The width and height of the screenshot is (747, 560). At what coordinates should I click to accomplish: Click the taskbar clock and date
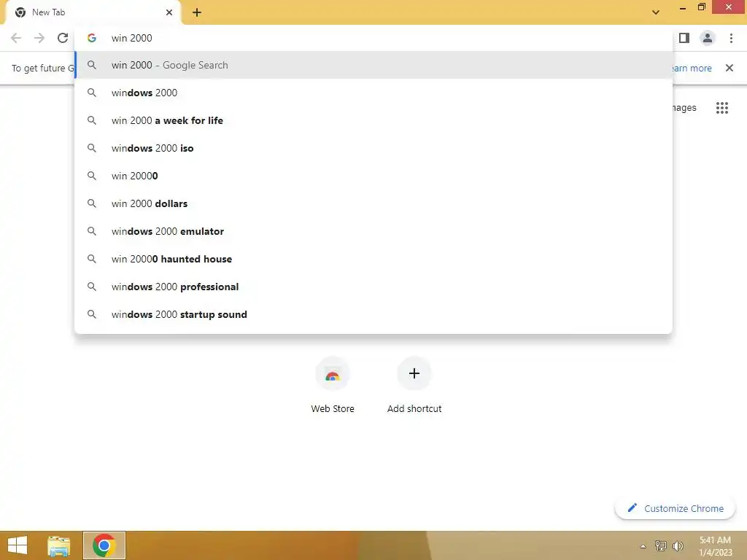tap(715, 546)
